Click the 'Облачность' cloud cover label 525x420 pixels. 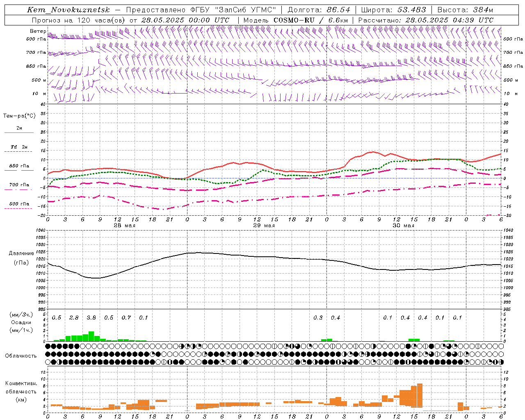(x=21, y=356)
